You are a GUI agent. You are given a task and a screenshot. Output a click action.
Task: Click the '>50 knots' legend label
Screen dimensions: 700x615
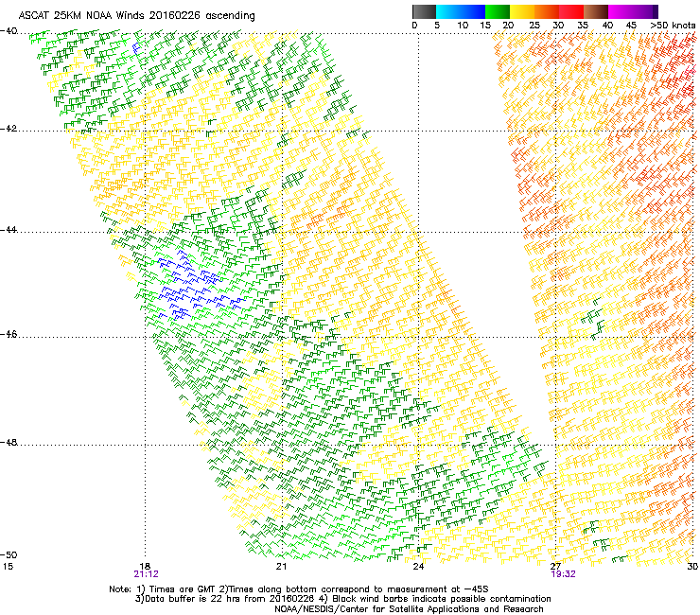[673, 26]
